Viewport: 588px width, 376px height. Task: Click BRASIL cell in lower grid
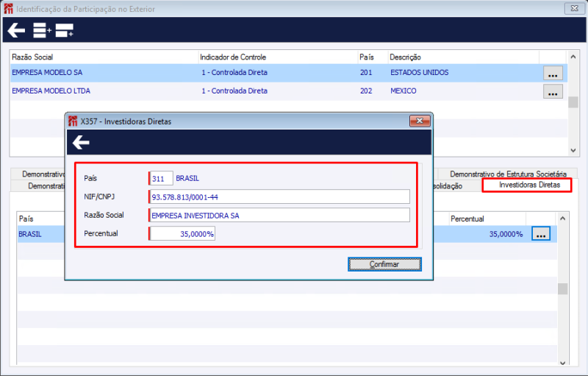coord(30,234)
